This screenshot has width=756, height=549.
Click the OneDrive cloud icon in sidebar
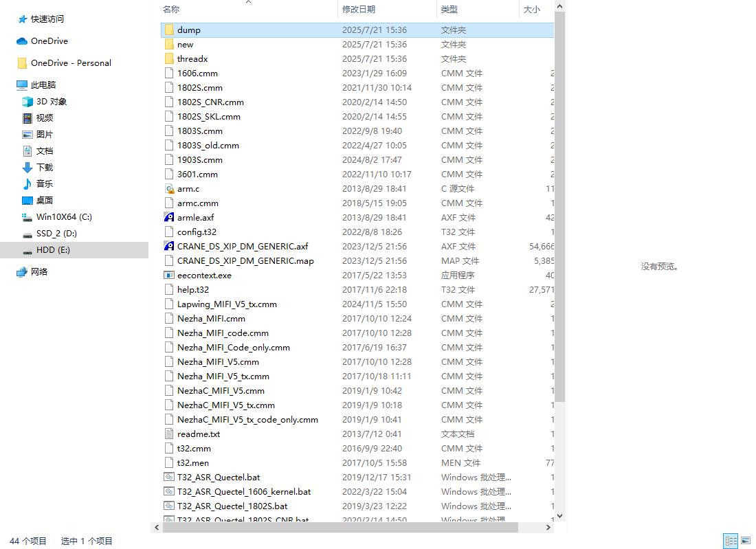pos(22,41)
